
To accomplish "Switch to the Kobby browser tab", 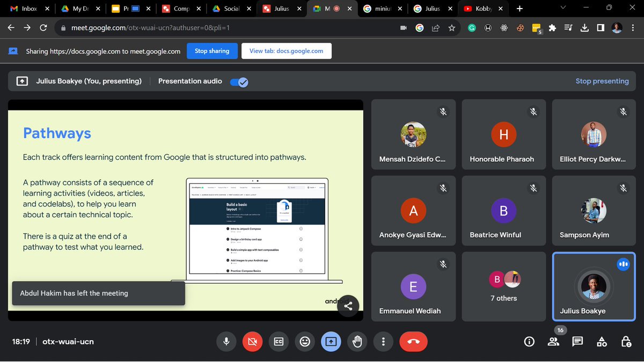I will 483,9.
